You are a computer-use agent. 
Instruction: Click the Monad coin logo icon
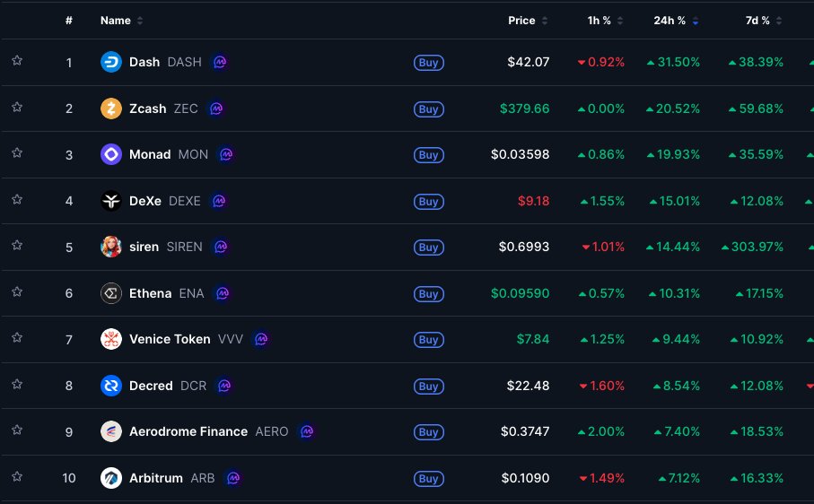[x=110, y=154]
